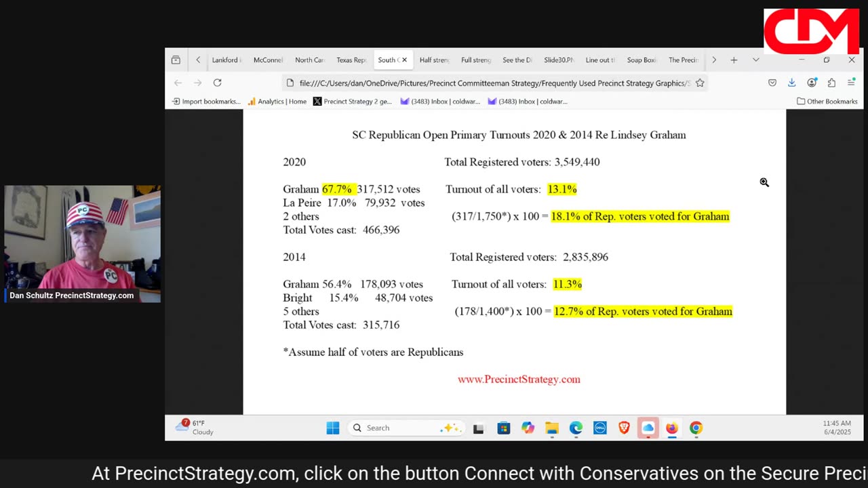The width and height of the screenshot is (868, 488).
Task: Switch to the Full strength tab
Action: (x=475, y=60)
